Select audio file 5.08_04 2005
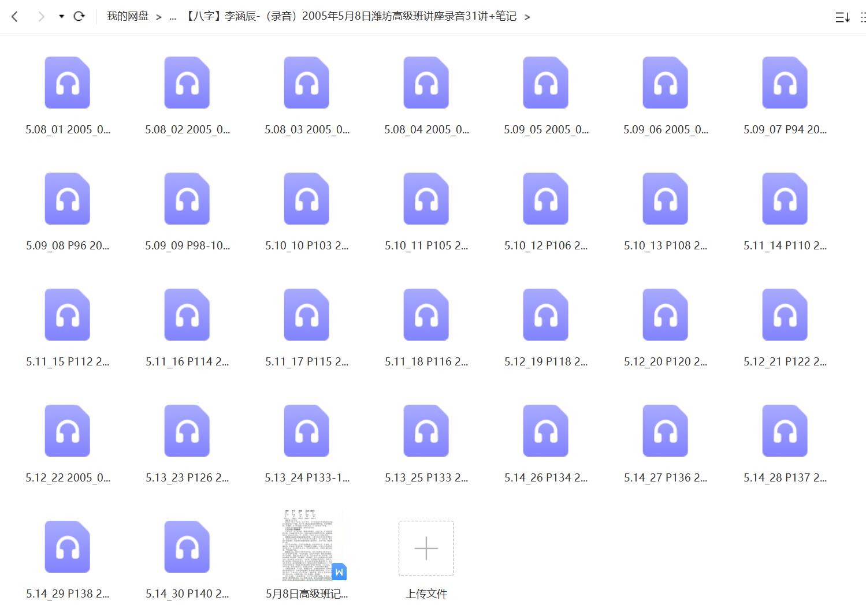This screenshot has height=616, width=866. tap(426, 83)
